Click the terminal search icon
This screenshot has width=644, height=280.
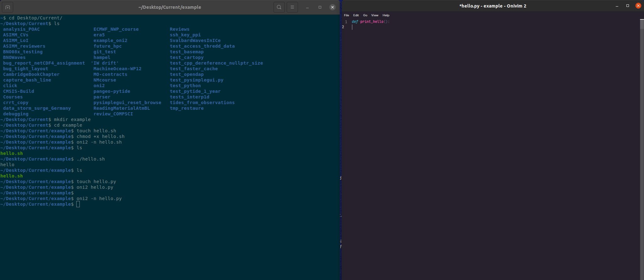point(279,7)
